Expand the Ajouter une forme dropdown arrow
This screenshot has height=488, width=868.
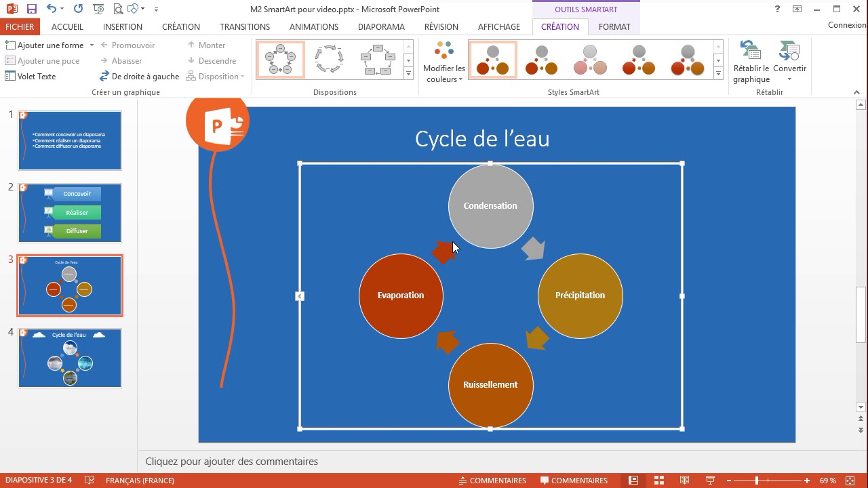[92, 45]
